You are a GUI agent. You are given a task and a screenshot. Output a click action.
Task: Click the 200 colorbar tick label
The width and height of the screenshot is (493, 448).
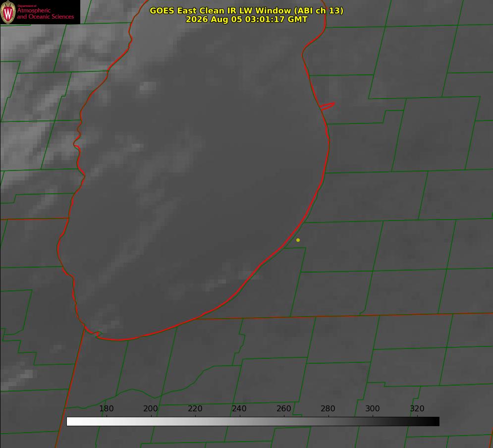150,408
